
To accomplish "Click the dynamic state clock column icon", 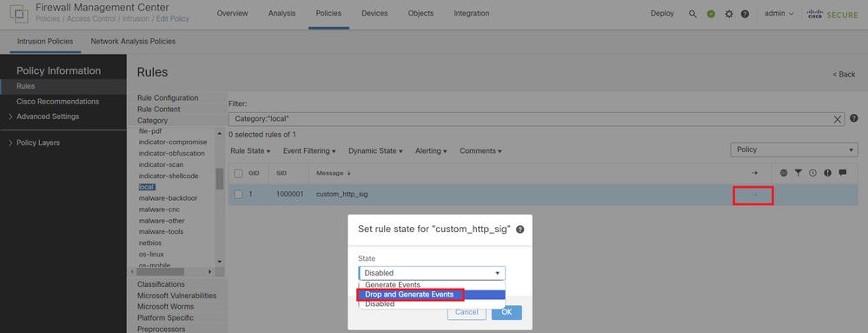I will pyautogui.click(x=812, y=173).
